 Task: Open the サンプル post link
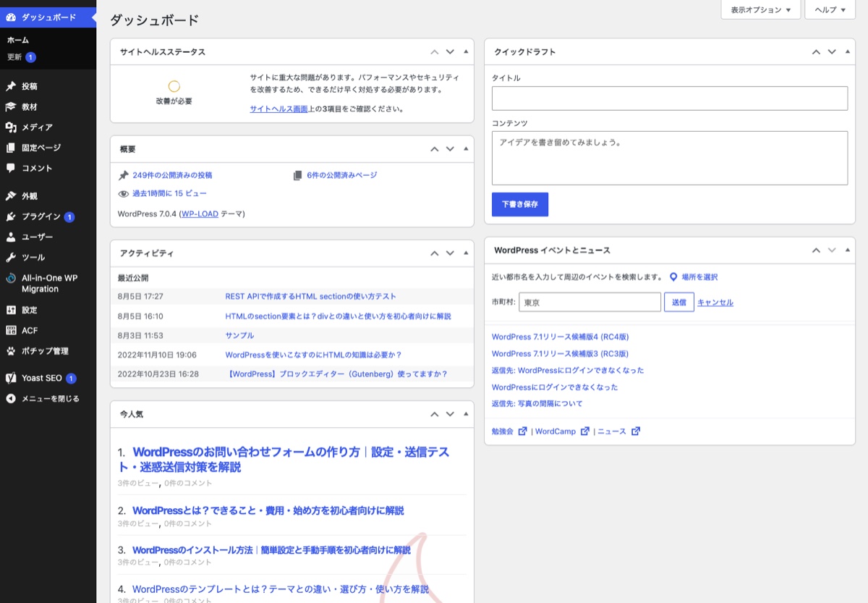239,336
